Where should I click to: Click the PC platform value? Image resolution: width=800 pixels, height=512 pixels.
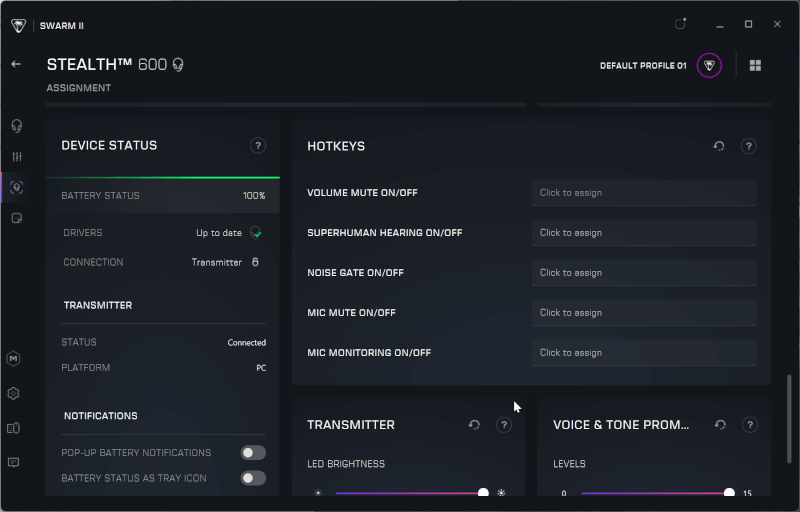pos(261,368)
